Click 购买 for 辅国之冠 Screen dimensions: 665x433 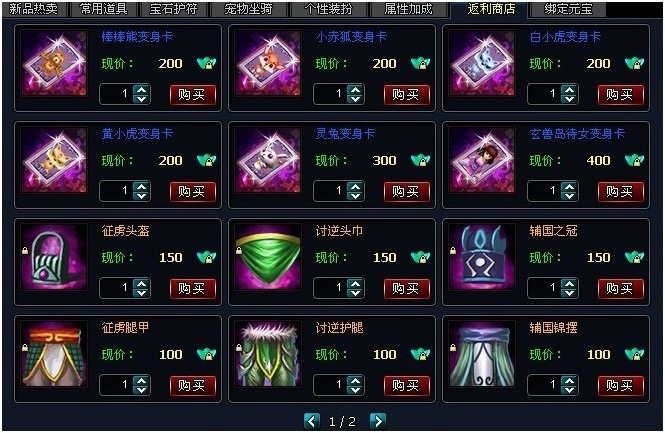pos(621,289)
